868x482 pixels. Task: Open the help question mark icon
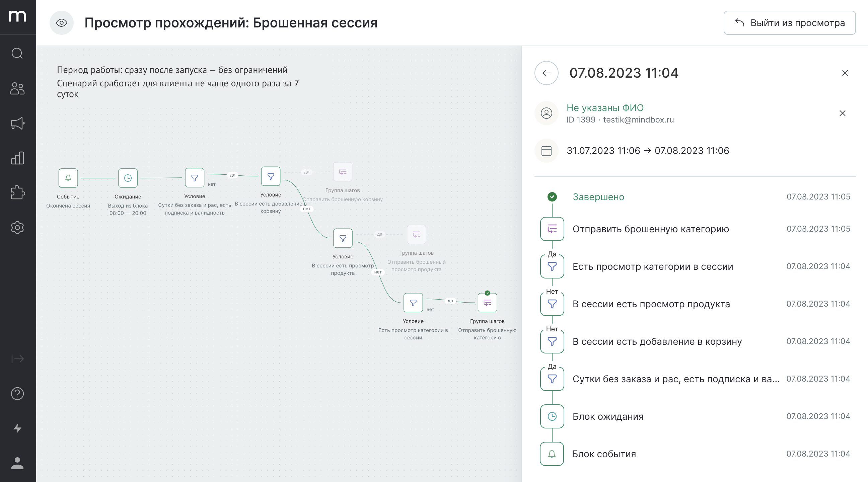point(17,393)
